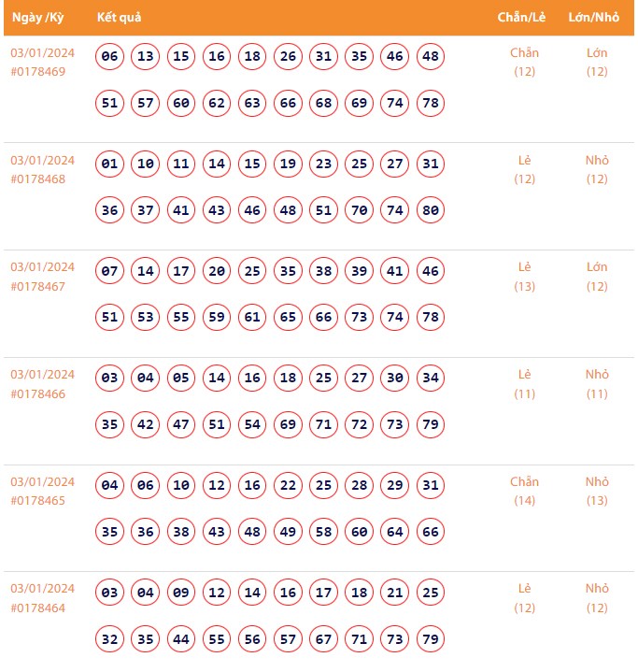Open draw #0178466 link
The image size is (638, 672).
[x=38, y=393]
